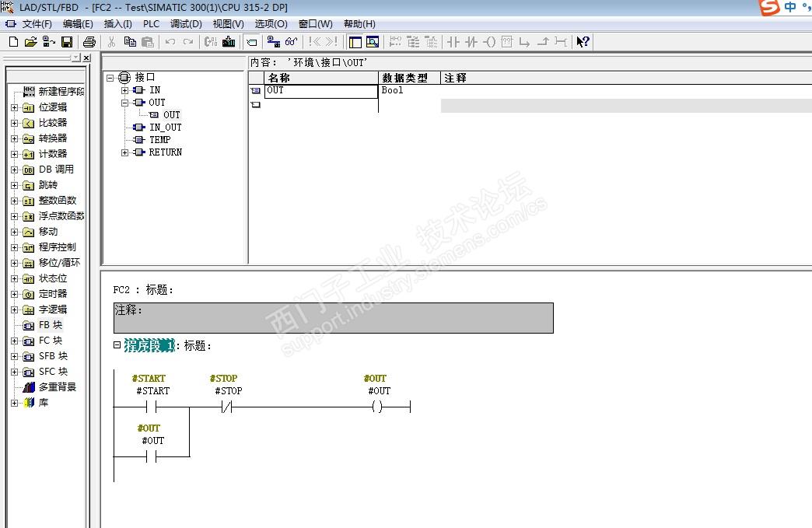812x528 pixels.
Task: Select the OUT variable child node
Action: pos(171,115)
